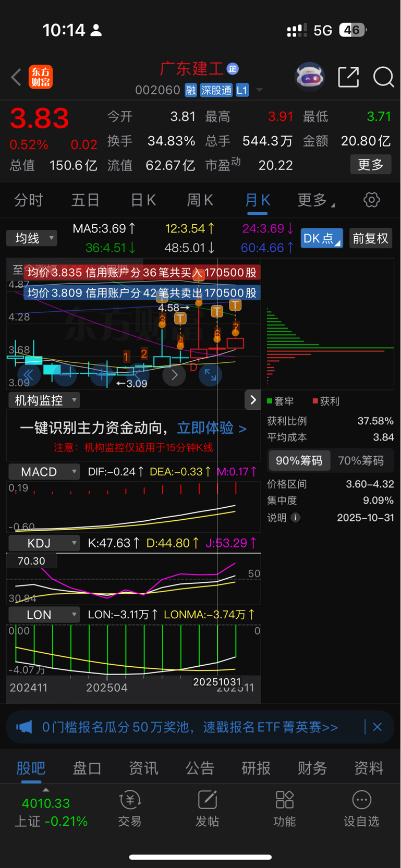Tap date label 20251031 on axis
The height and width of the screenshot is (868, 401).
coord(217,682)
